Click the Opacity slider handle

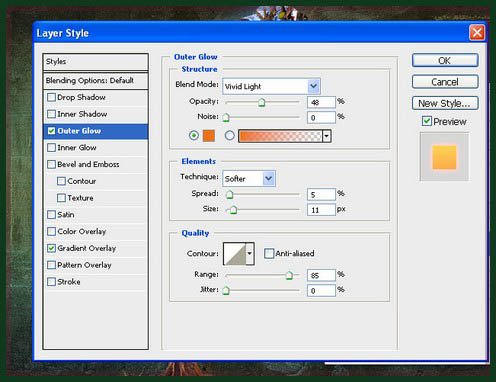262,102
